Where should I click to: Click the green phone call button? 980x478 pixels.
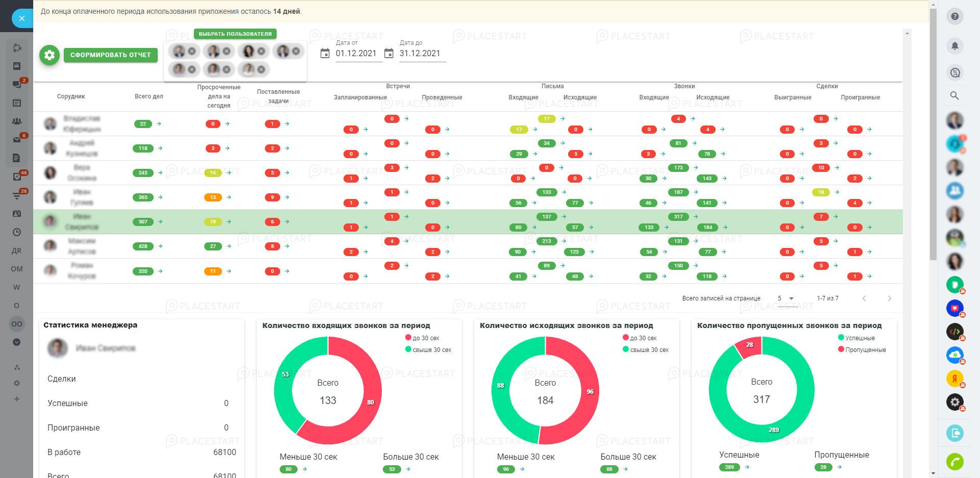click(x=954, y=462)
